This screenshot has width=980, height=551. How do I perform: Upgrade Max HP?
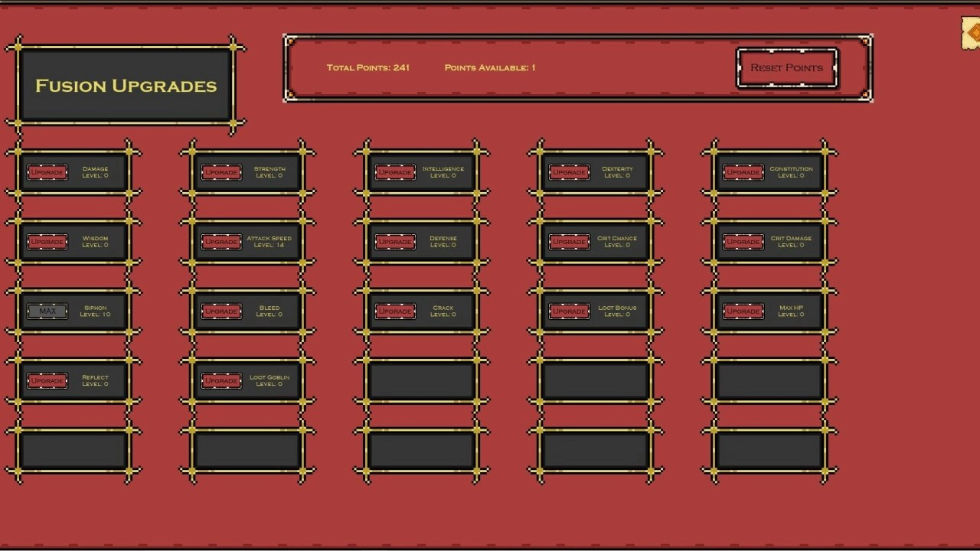point(743,311)
